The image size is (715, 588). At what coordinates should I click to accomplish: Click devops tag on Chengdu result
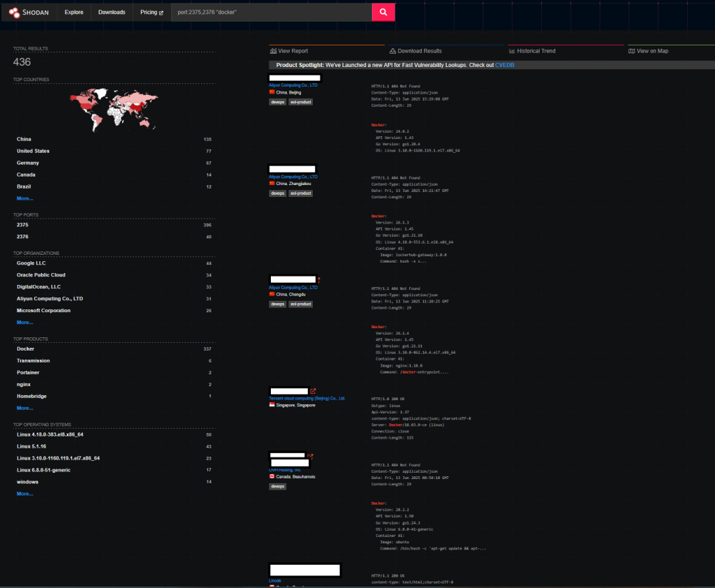coord(278,304)
